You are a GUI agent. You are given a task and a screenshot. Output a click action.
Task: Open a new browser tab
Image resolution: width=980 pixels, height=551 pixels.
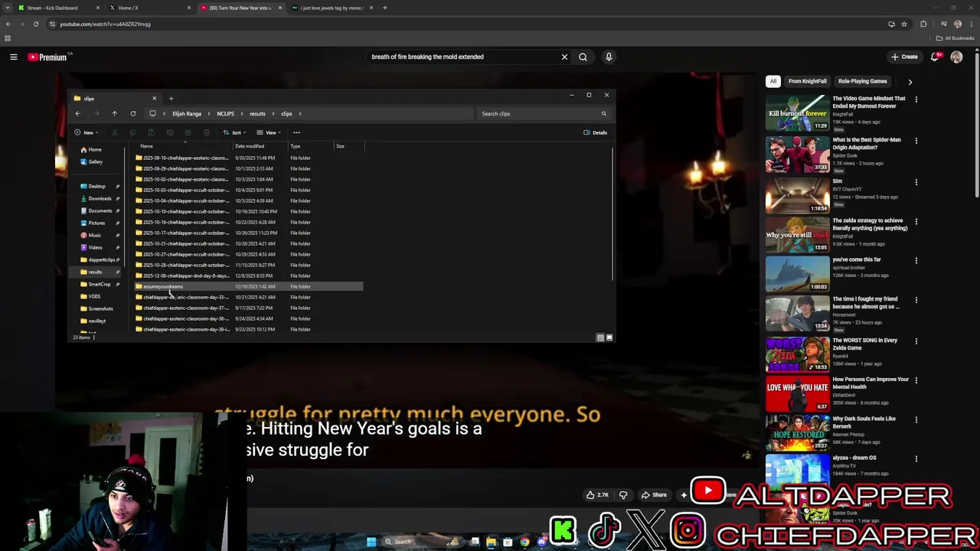(384, 8)
